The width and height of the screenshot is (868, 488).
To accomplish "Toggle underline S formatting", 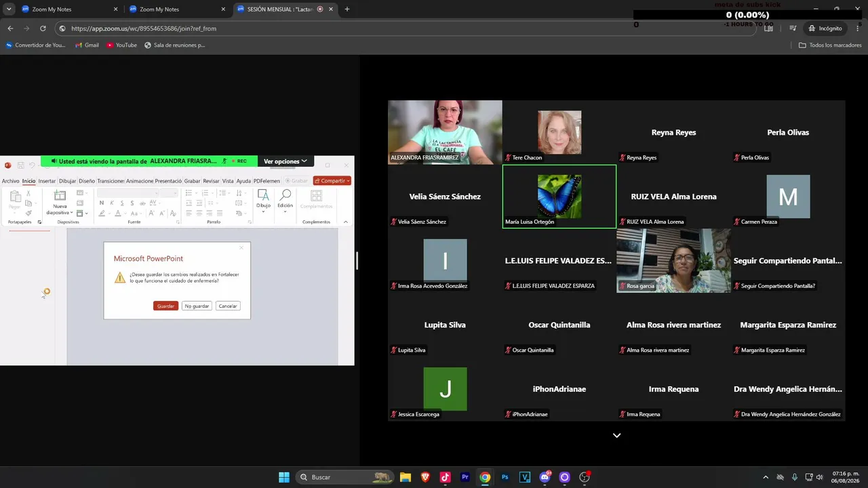I will pyautogui.click(x=122, y=203).
